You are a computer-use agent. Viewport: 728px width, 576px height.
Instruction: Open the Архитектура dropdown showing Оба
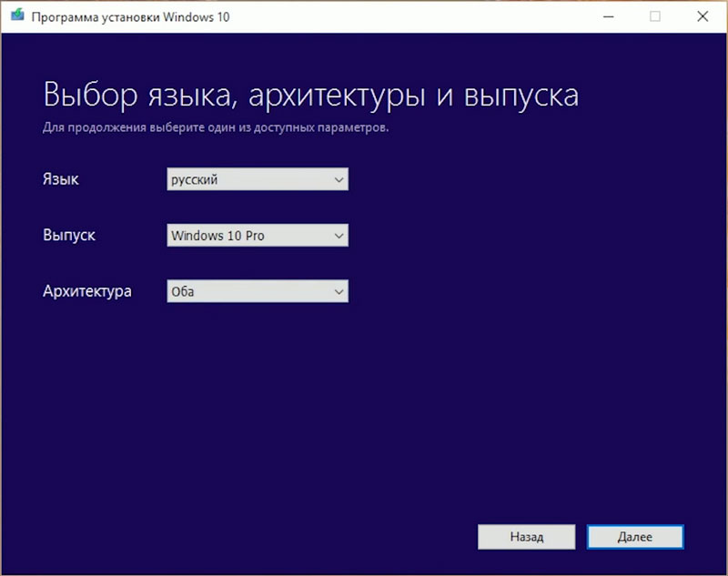(258, 291)
